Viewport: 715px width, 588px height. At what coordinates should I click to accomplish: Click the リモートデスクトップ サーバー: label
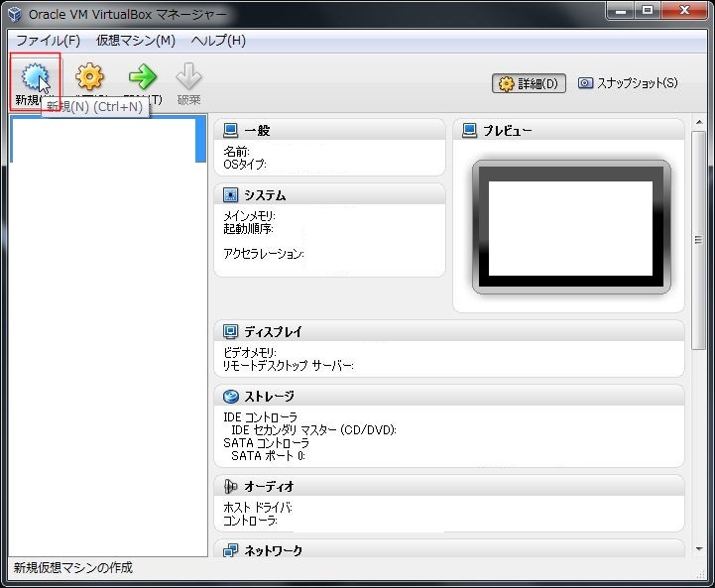(x=289, y=366)
